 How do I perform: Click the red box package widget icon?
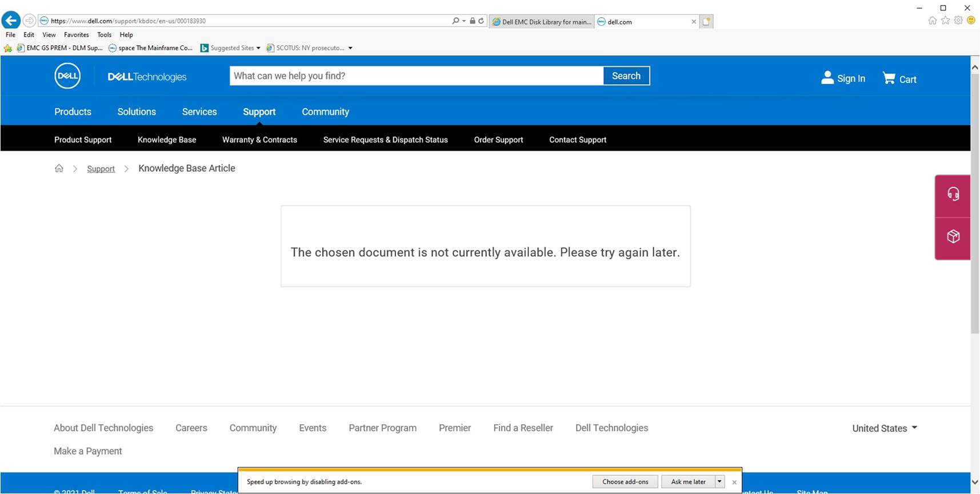953,237
